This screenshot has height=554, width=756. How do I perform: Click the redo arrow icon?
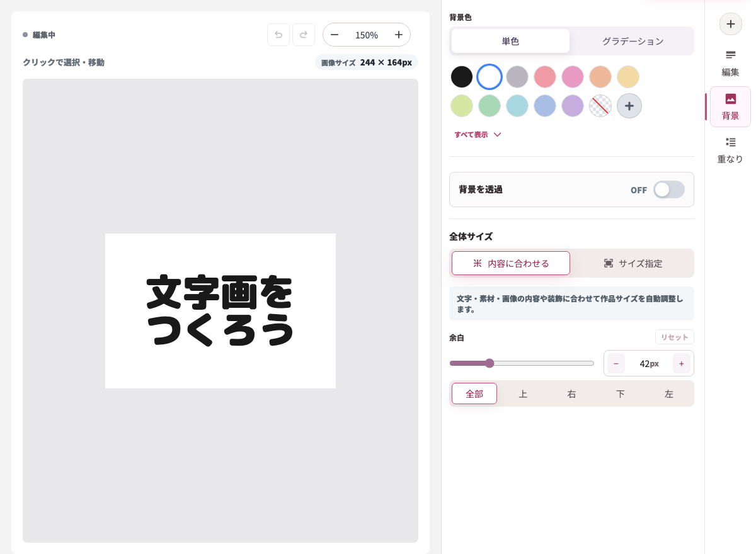coord(304,35)
